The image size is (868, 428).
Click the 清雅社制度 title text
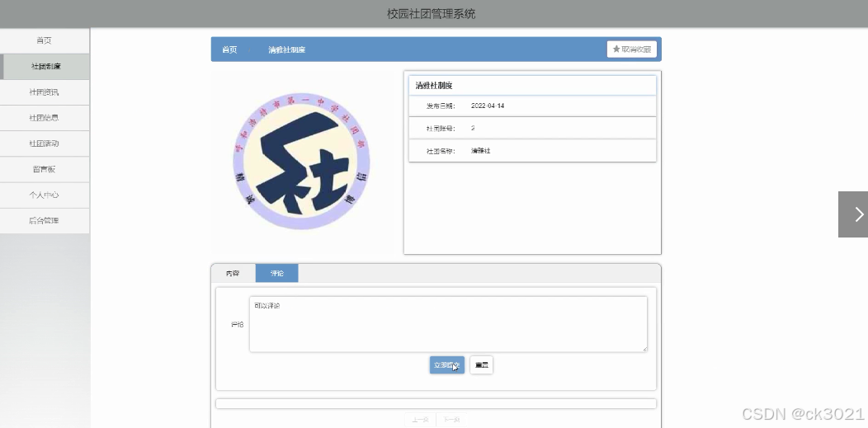434,86
